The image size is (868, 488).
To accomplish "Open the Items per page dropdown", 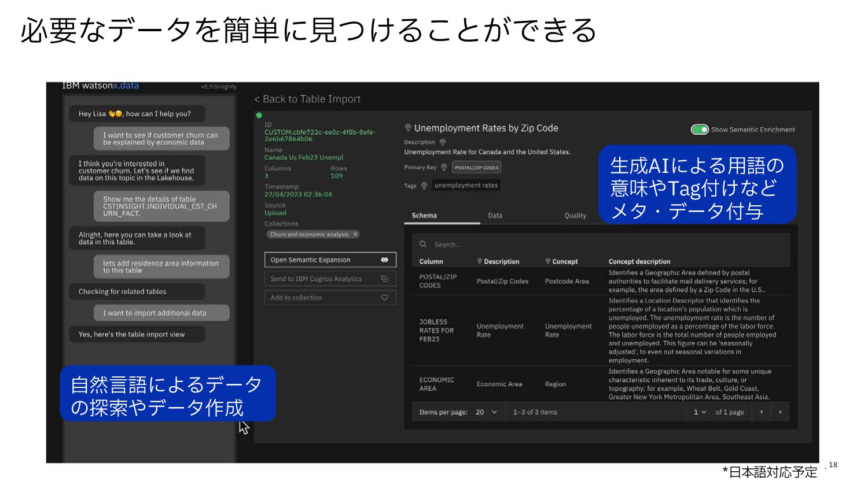I will (x=487, y=412).
